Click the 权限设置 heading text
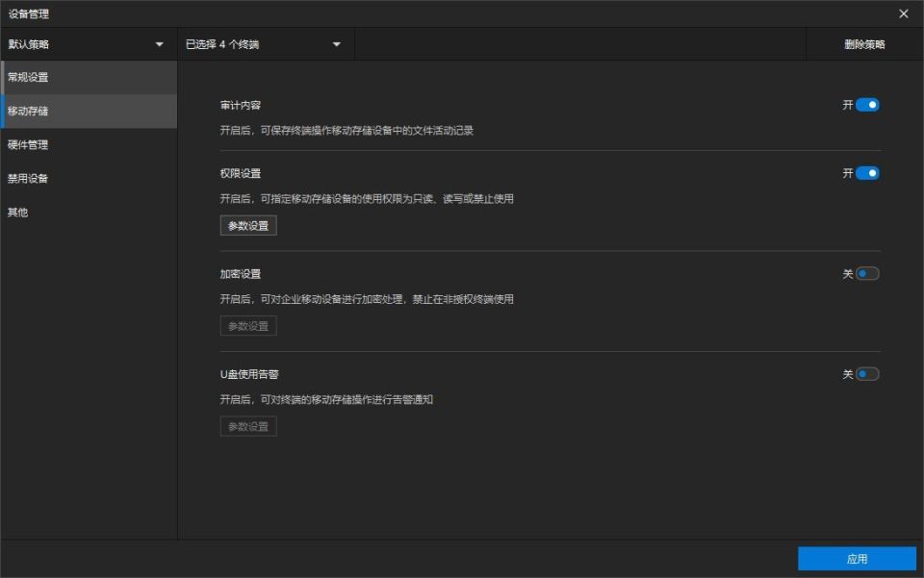The height and width of the screenshot is (578, 924). (241, 174)
